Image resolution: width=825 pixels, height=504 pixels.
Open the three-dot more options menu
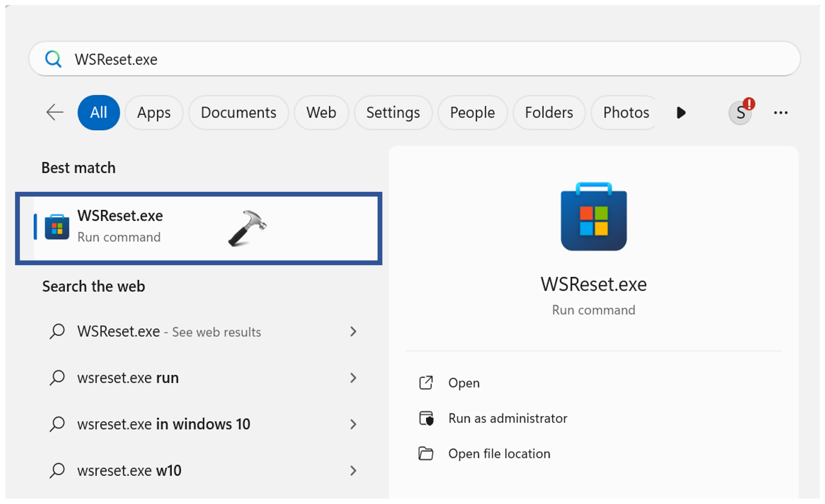[x=781, y=113]
